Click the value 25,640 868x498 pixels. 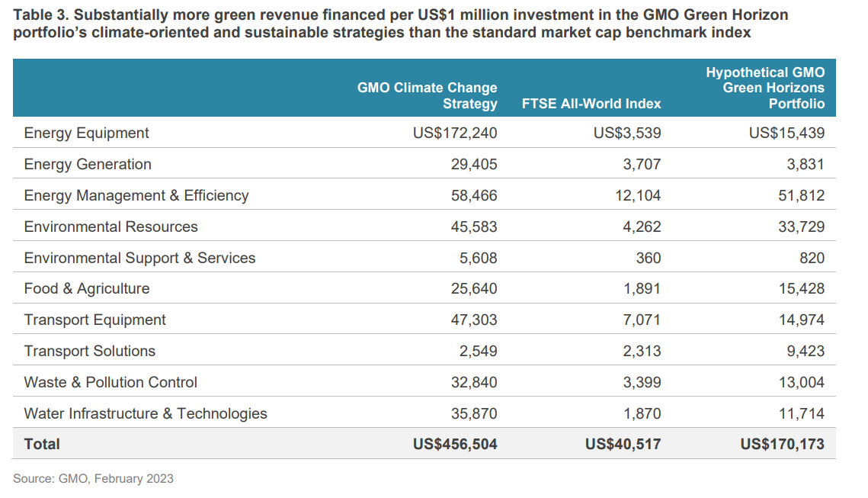click(474, 288)
